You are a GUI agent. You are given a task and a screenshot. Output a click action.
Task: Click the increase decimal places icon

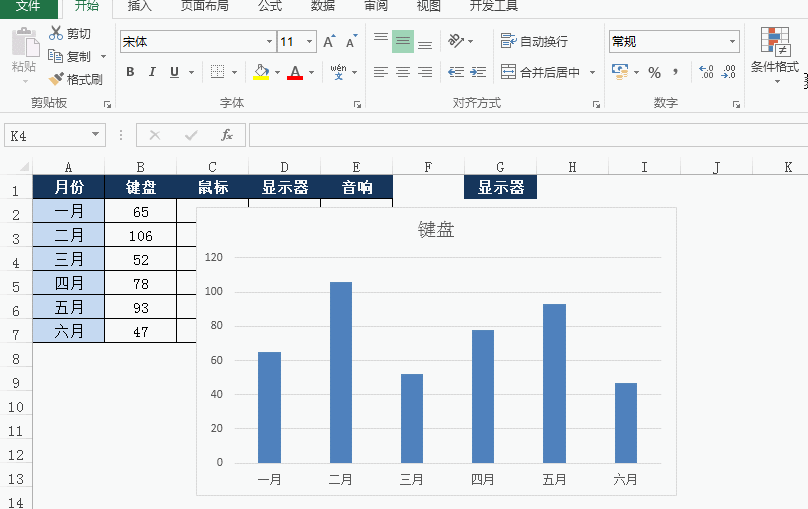(706, 72)
